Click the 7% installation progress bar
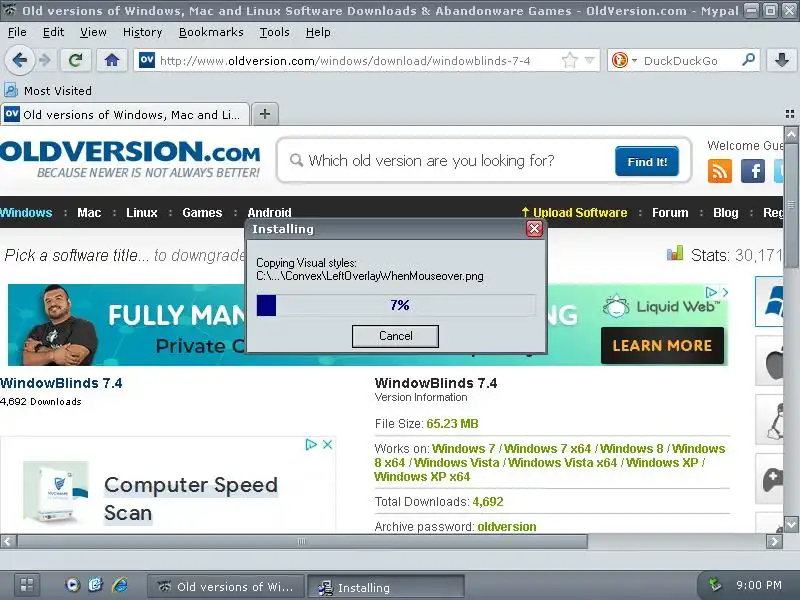 point(396,305)
